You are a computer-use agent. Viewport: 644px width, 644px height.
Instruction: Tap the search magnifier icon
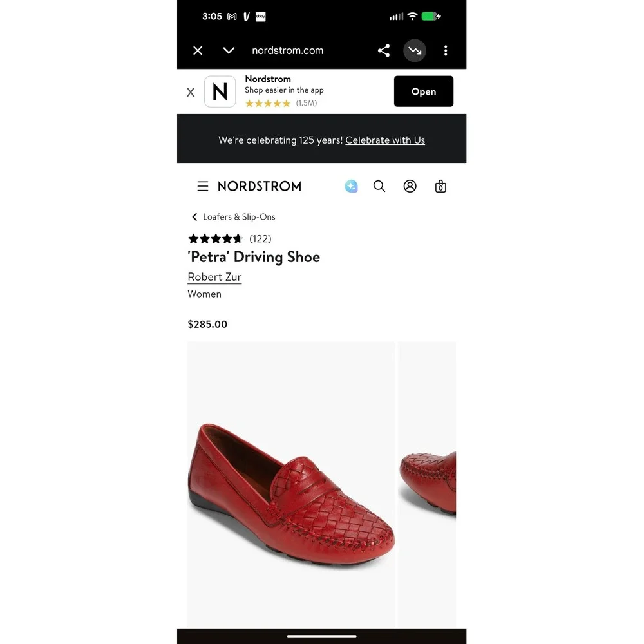[x=379, y=186]
